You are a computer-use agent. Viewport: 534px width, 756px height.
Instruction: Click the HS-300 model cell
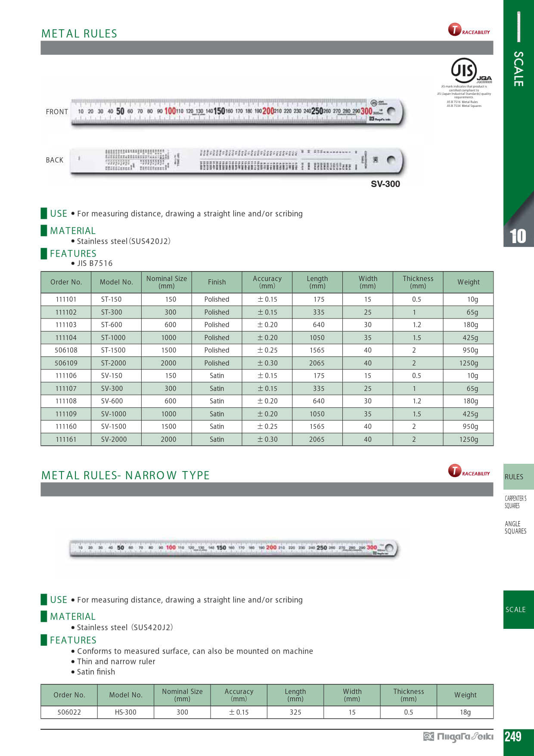(x=125, y=712)
